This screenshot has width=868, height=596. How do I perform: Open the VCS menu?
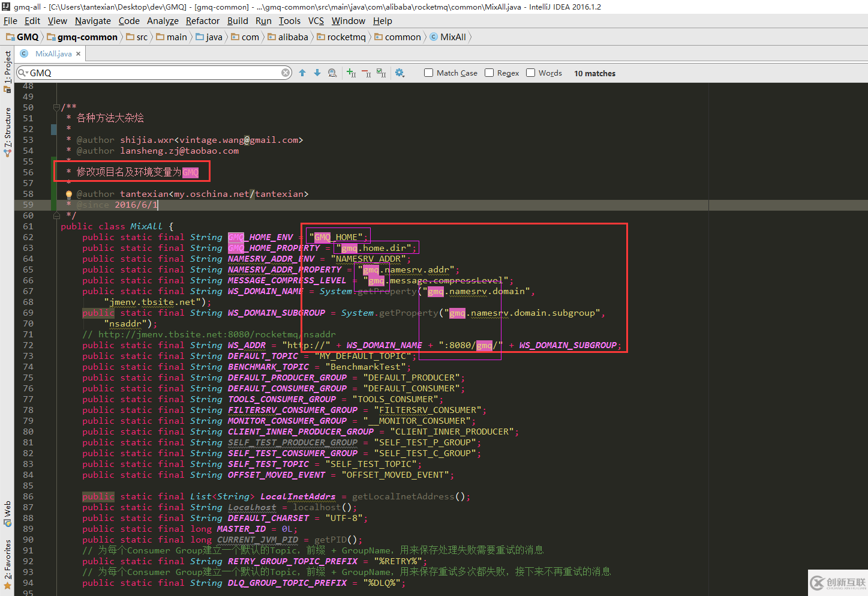pyautogui.click(x=316, y=21)
